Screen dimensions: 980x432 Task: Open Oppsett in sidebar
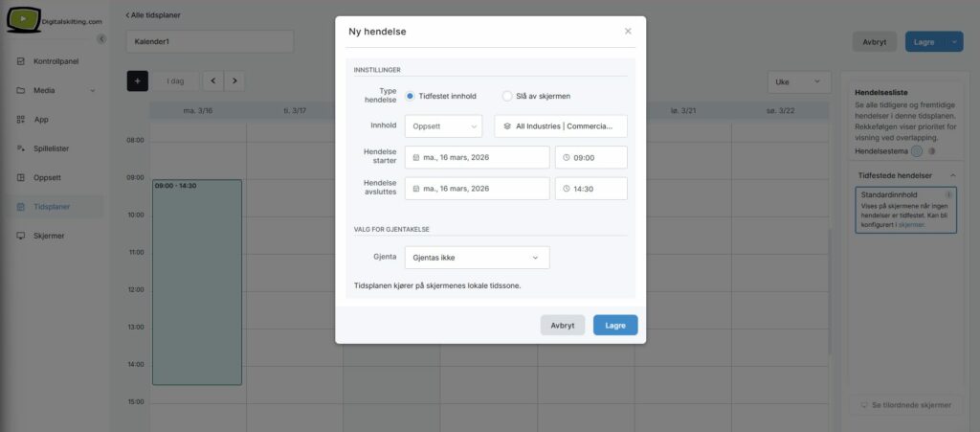[48, 177]
